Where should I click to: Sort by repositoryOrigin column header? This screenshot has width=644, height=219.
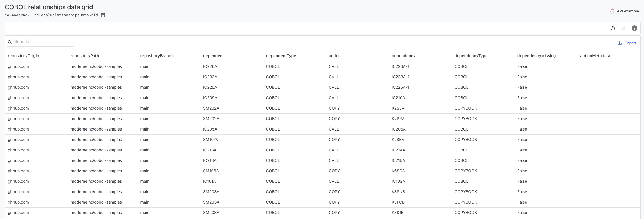tap(24, 56)
